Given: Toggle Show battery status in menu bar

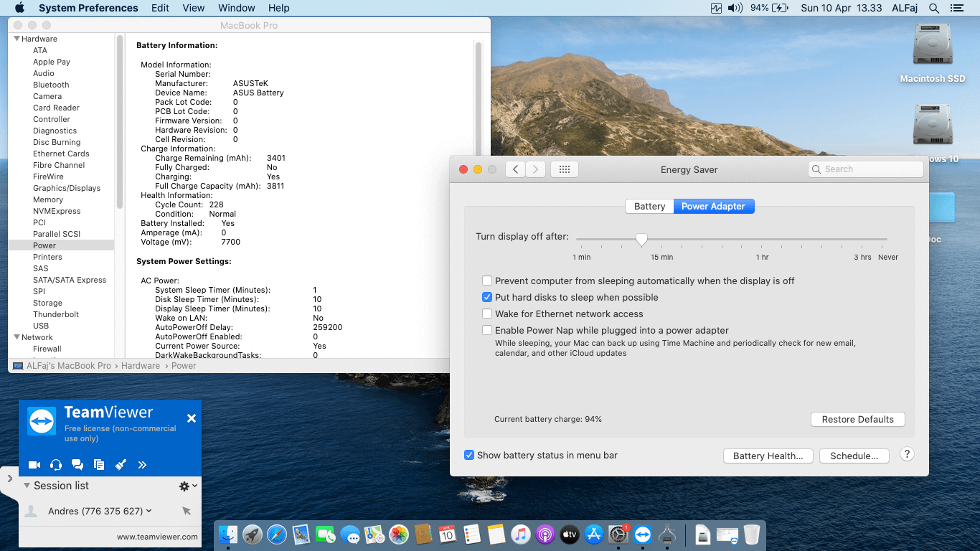Looking at the screenshot, I should point(469,455).
